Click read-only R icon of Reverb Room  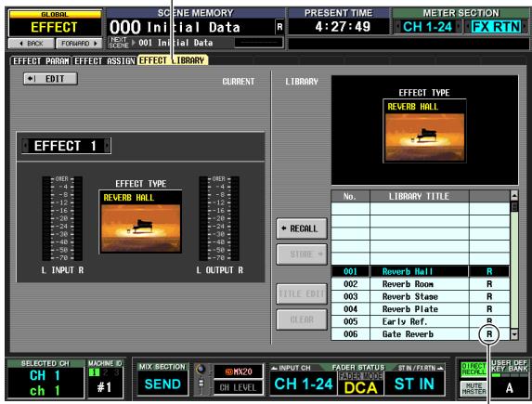(x=489, y=284)
